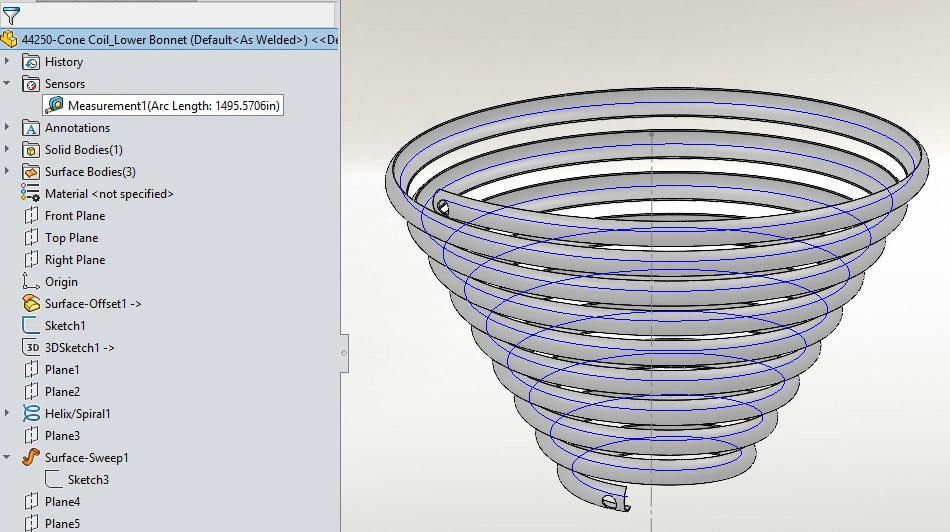Select the Origin tree item
Viewport: 950px width, 532px height.
(61, 282)
